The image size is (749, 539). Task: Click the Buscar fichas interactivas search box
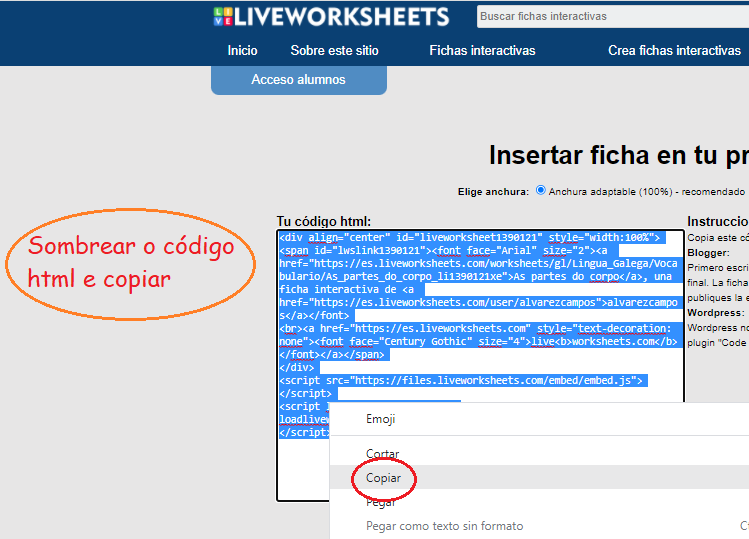pyautogui.click(x=612, y=17)
